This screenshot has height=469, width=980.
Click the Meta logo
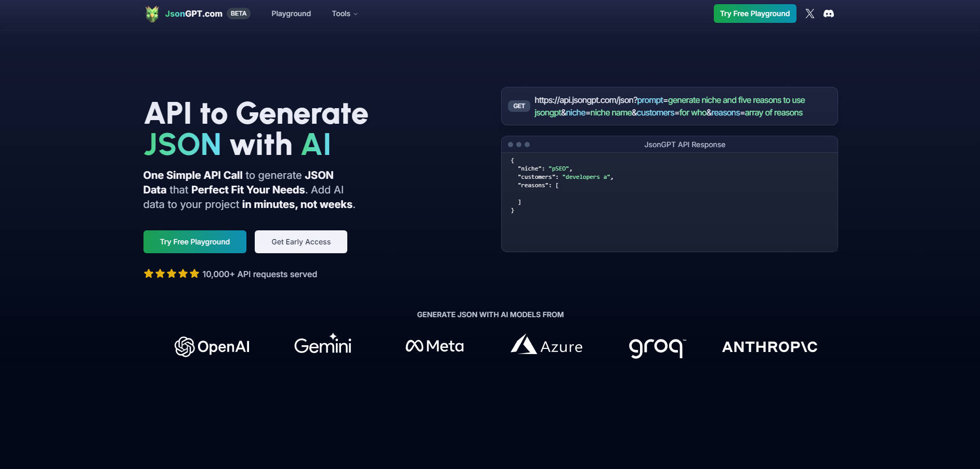coord(435,346)
